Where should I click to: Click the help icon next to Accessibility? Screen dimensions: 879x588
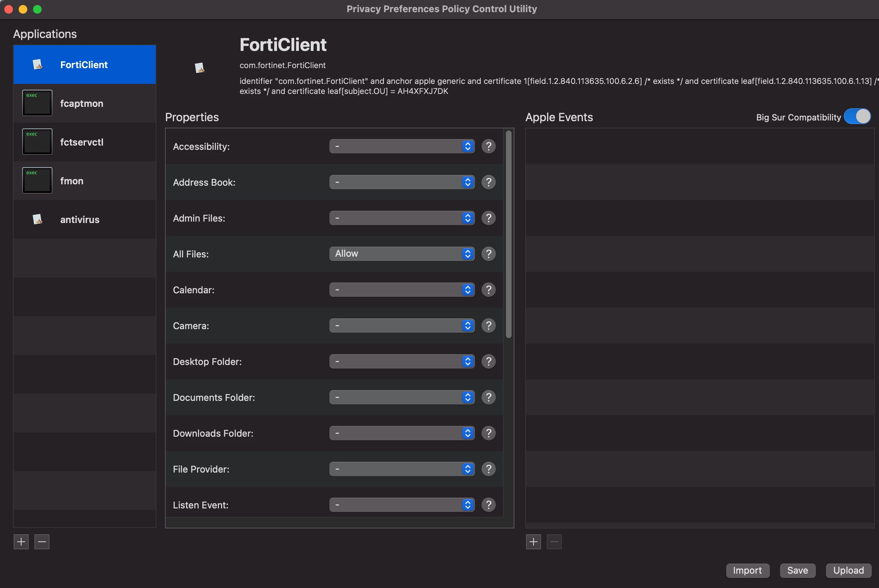coord(488,146)
